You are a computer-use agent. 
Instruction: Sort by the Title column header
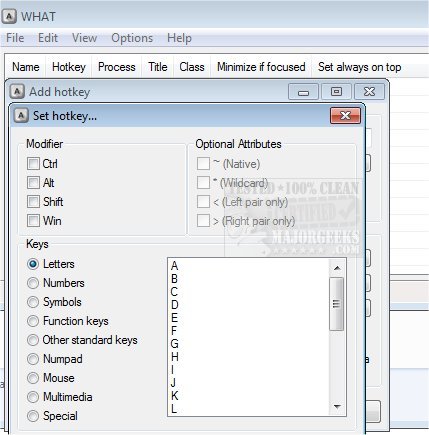click(158, 67)
